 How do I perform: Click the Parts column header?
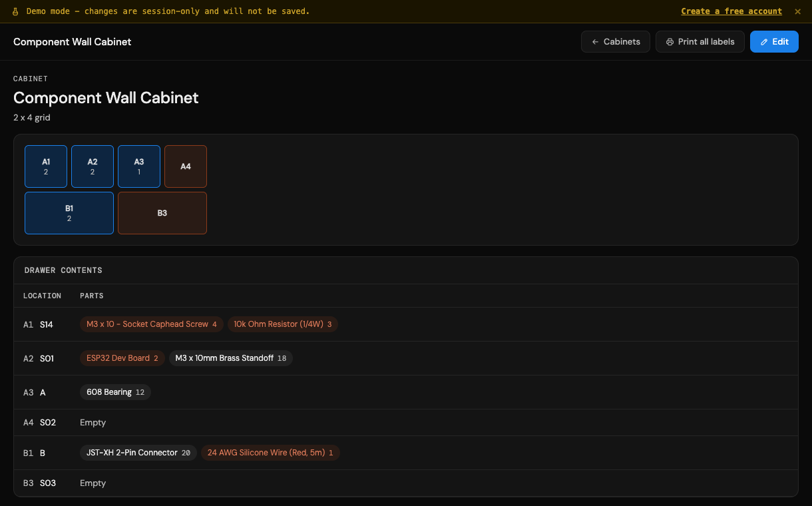coord(92,296)
